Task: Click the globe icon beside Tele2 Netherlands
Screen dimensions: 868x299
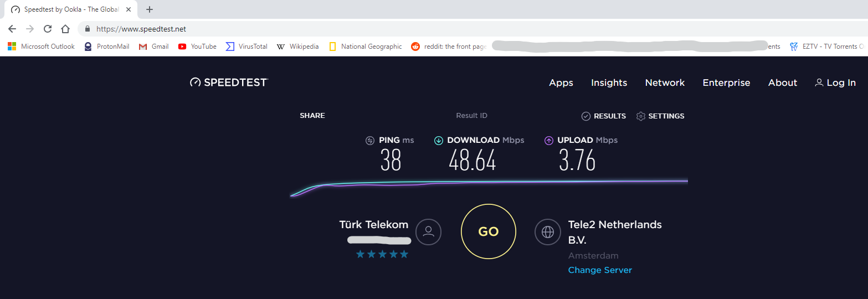Action: [547, 232]
